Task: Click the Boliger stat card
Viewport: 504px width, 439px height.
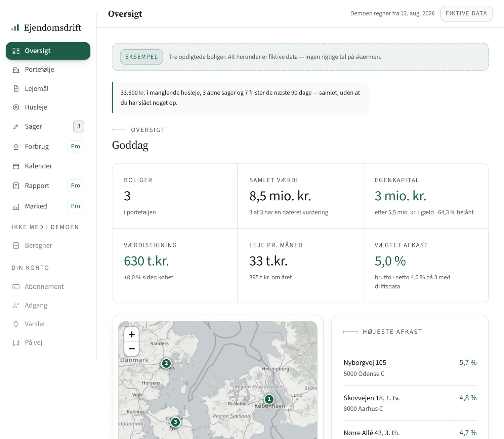Action: point(175,196)
